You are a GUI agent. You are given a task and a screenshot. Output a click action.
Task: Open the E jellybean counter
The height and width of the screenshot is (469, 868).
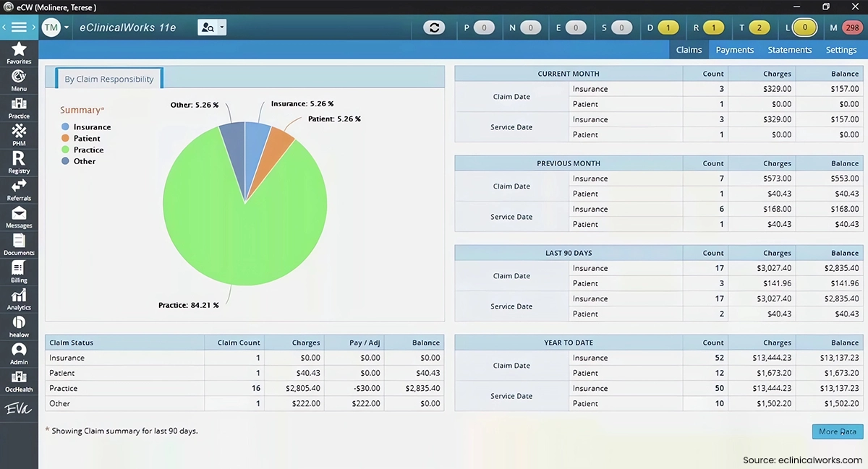576,28
